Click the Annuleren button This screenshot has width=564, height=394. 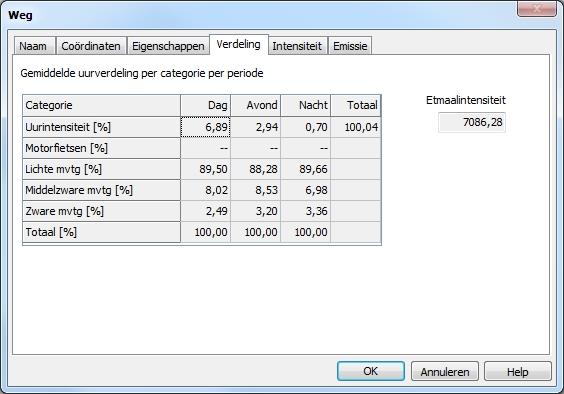coord(445,371)
